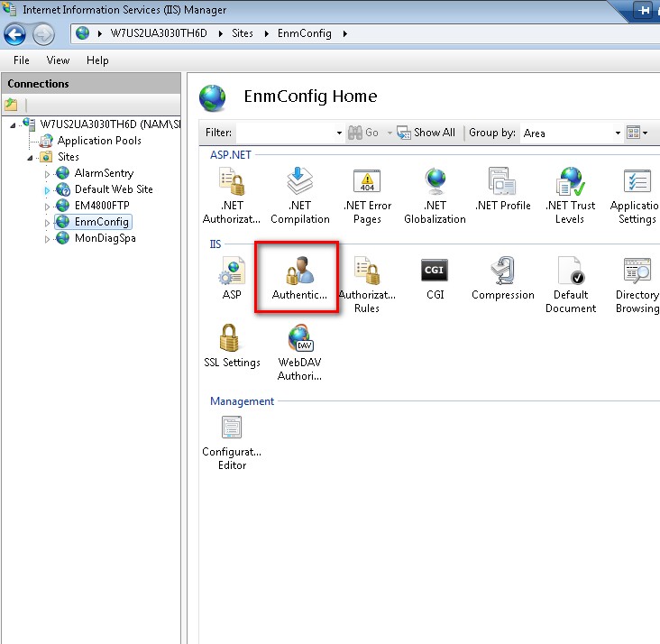This screenshot has width=660, height=644.
Task: Open the Authentication feature
Action: coord(299,278)
